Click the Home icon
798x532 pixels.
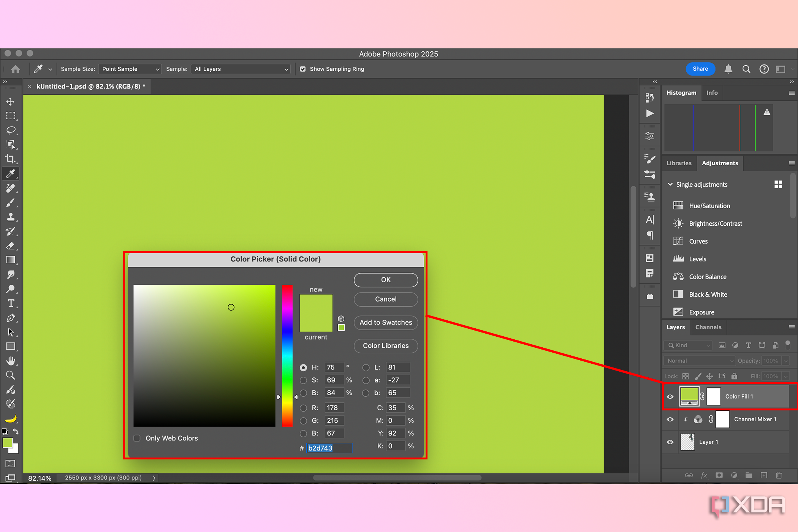tap(16, 69)
